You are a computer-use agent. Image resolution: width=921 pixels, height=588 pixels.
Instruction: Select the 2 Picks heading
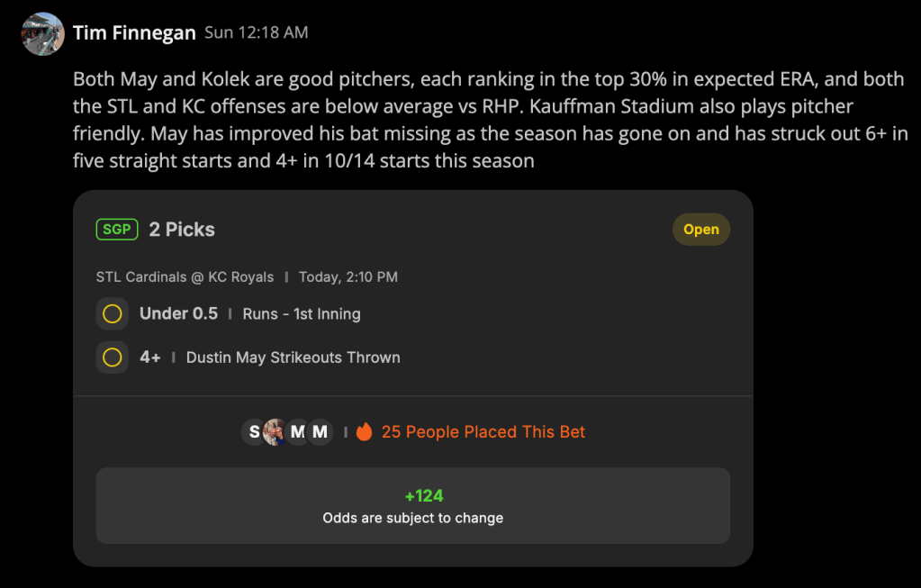[x=182, y=229]
